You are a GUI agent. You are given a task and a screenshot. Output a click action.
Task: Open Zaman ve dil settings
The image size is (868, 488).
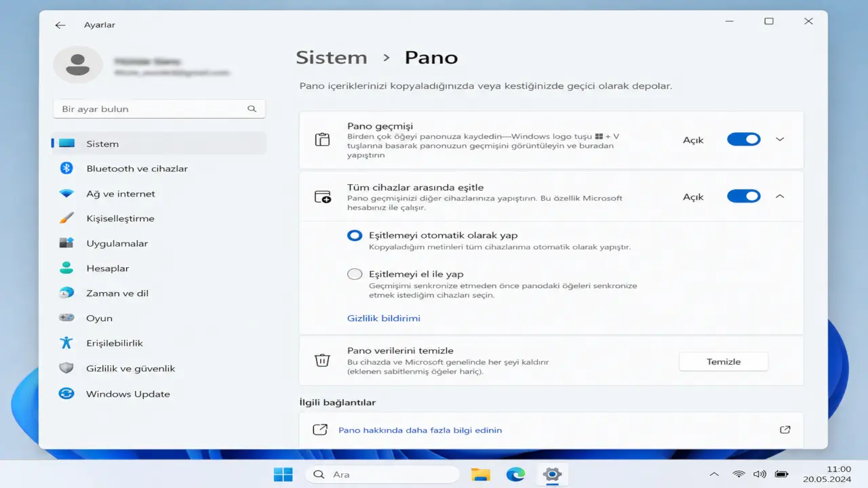coord(159,293)
